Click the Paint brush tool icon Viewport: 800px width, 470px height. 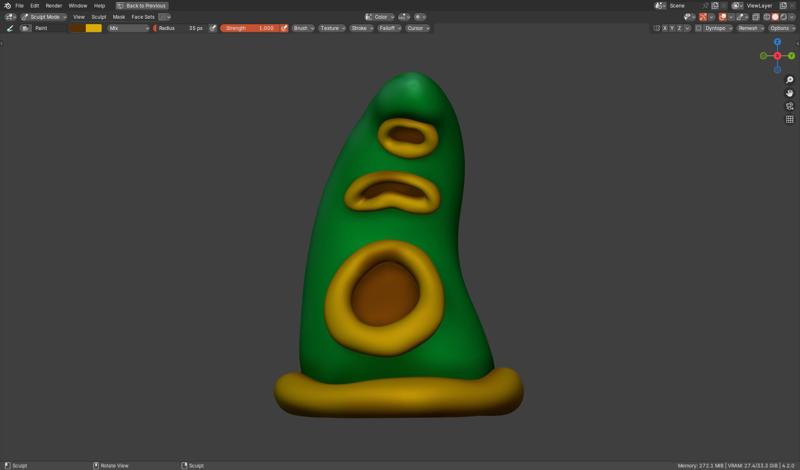click(10, 28)
